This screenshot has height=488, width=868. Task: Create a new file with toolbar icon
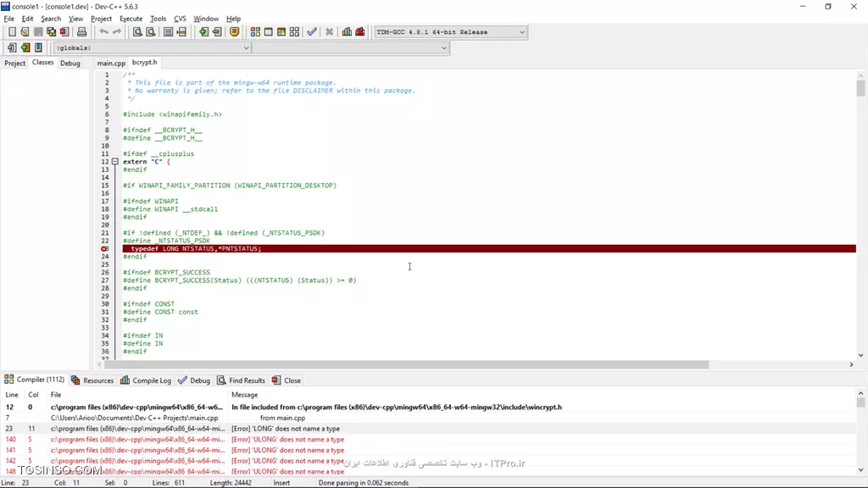tap(12, 32)
